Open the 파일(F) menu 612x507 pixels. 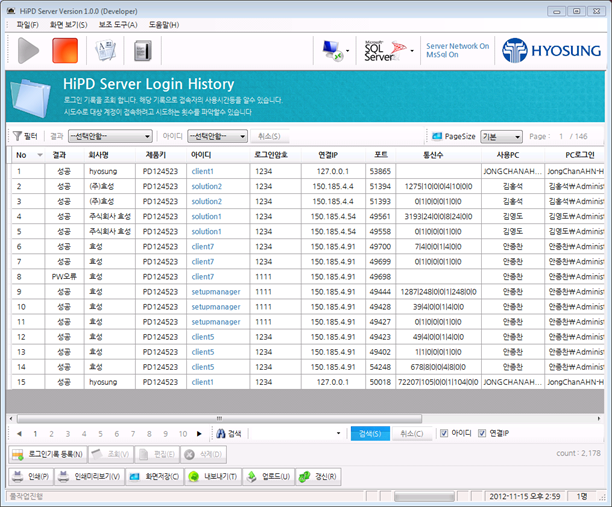27,25
